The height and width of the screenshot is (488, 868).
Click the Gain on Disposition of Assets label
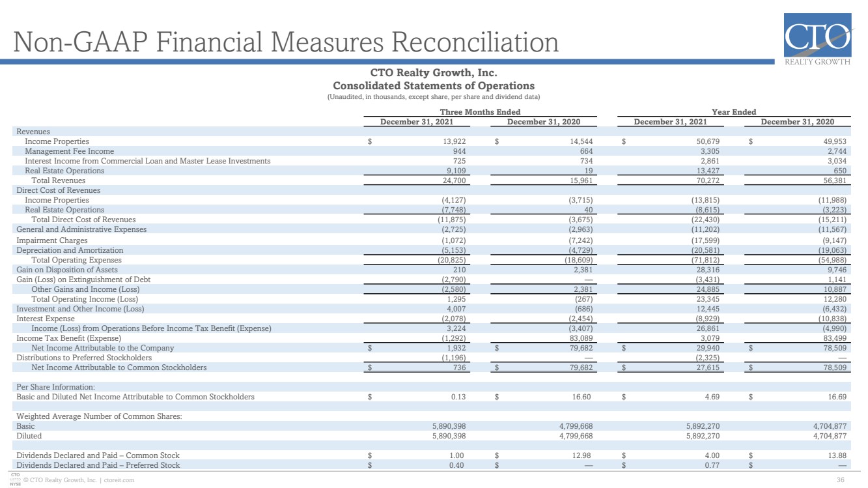pos(67,270)
